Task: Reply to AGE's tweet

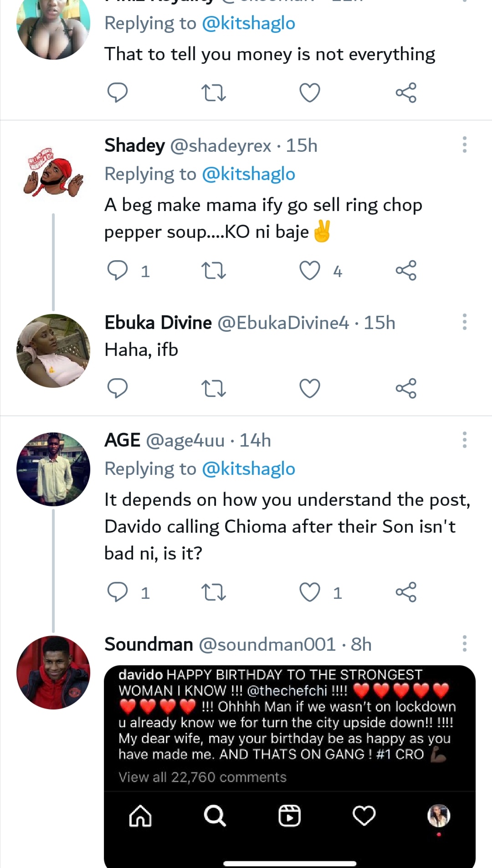Action: click(117, 592)
